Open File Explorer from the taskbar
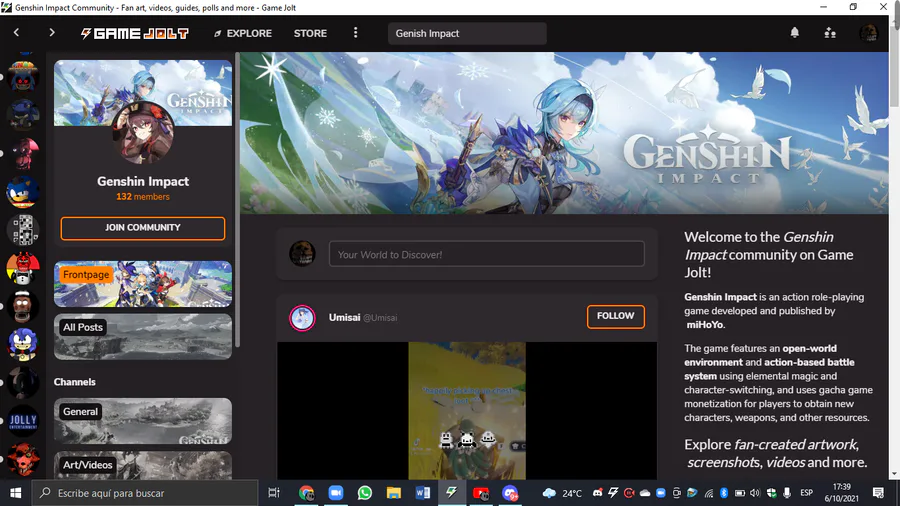 [394, 493]
